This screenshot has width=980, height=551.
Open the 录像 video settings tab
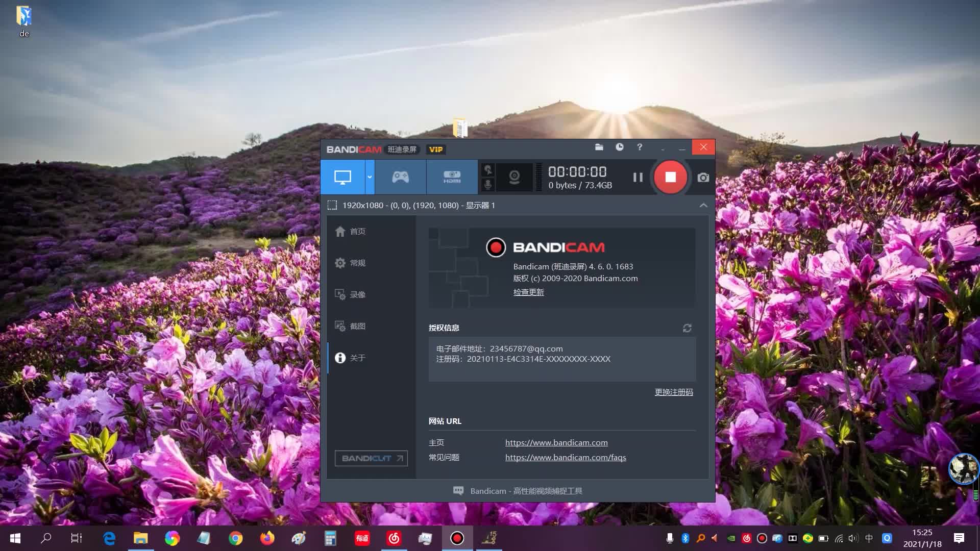click(x=357, y=294)
